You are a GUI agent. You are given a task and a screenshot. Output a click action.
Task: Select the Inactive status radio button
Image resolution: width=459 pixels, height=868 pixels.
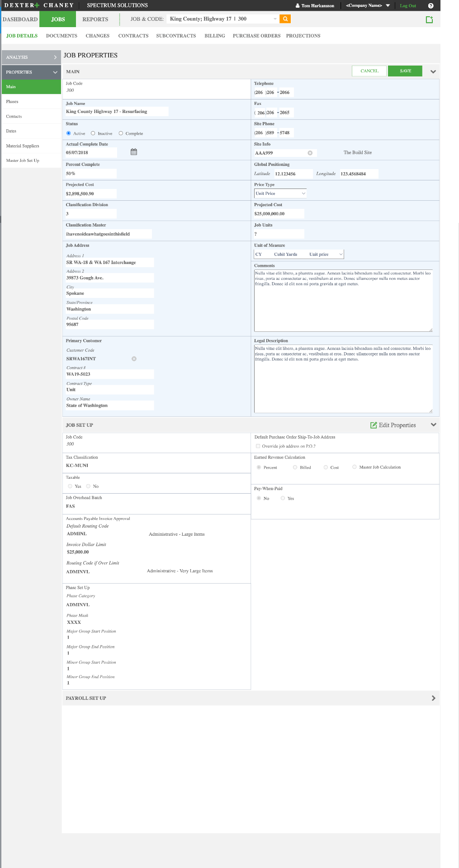pos(93,133)
